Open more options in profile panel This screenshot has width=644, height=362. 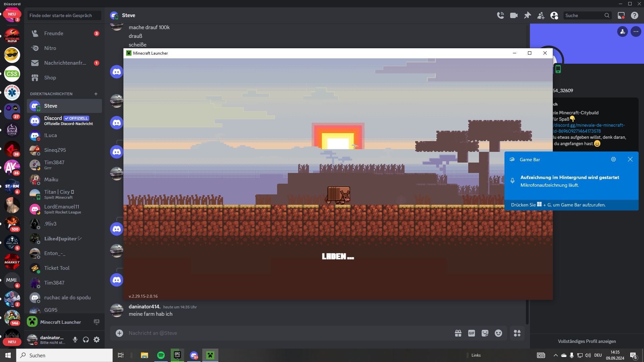[x=636, y=32]
